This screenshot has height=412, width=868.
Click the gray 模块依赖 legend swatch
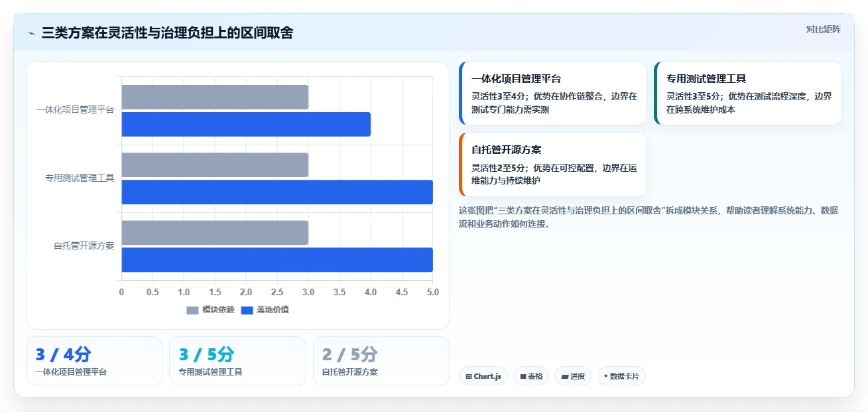pos(192,310)
